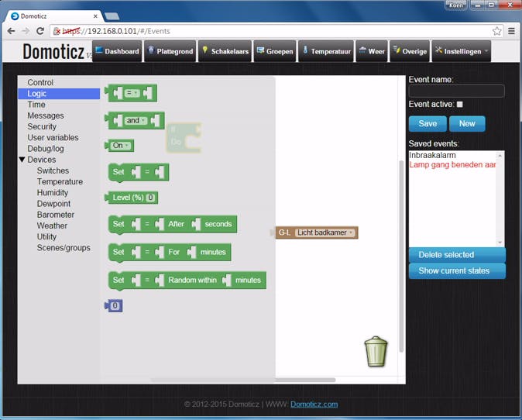The height and width of the screenshot is (420, 522).
Task: Click the address bar URL
Action: point(116,31)
